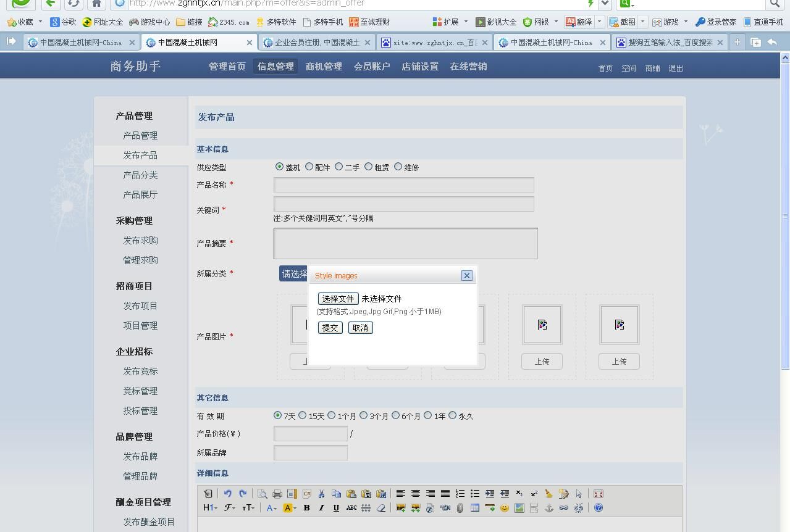The width and height of the screenshot is (790, 532).
Task: Select the 永久 validity radio button
Action: 453,415
